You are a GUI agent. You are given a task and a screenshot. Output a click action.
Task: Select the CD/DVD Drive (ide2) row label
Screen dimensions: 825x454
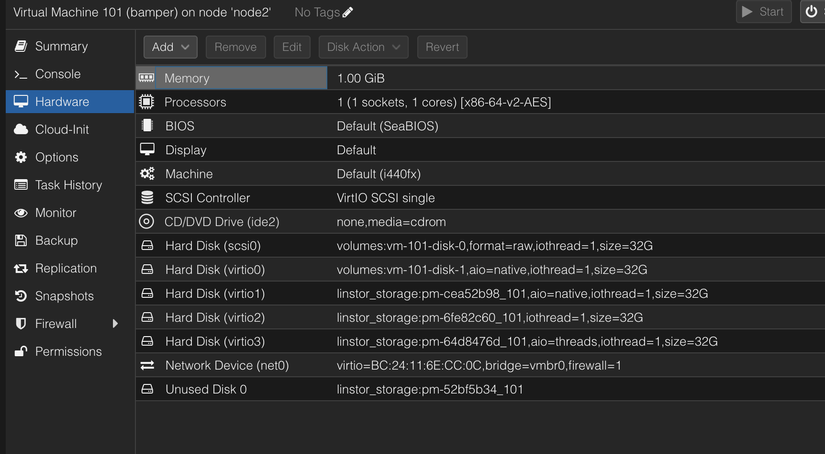pos(222,222)
